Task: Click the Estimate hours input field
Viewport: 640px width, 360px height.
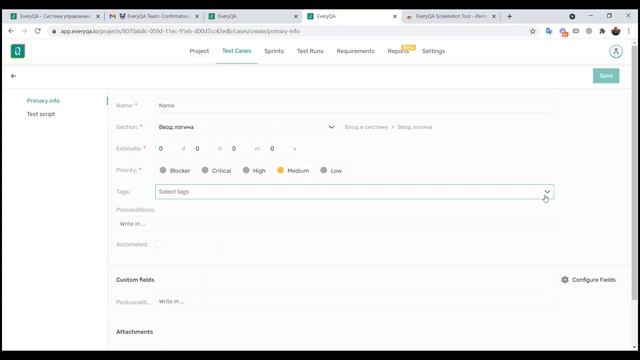Action: (x=204, y=149)
